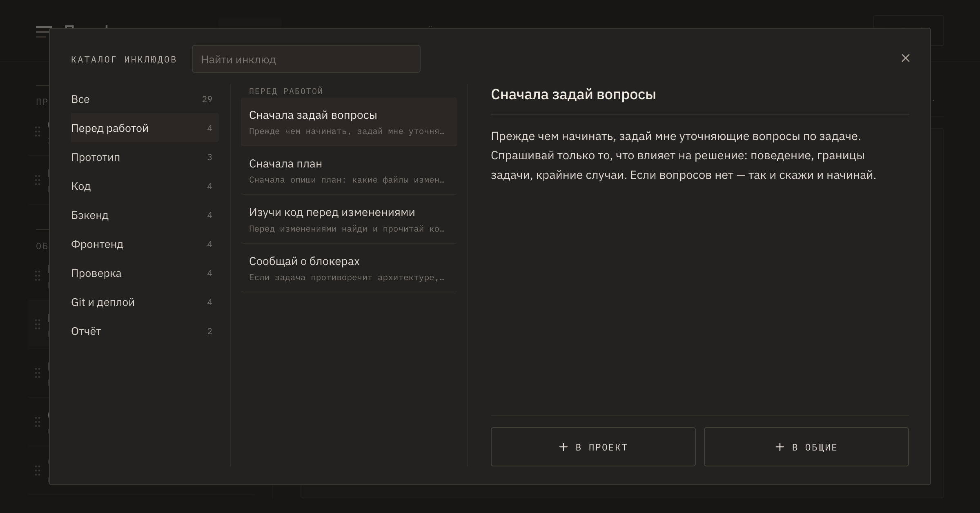Viewport: 980px width, 513px height.
Task: Open the hamburger menu behind the dialog
Action: click(x=42, y=32)
